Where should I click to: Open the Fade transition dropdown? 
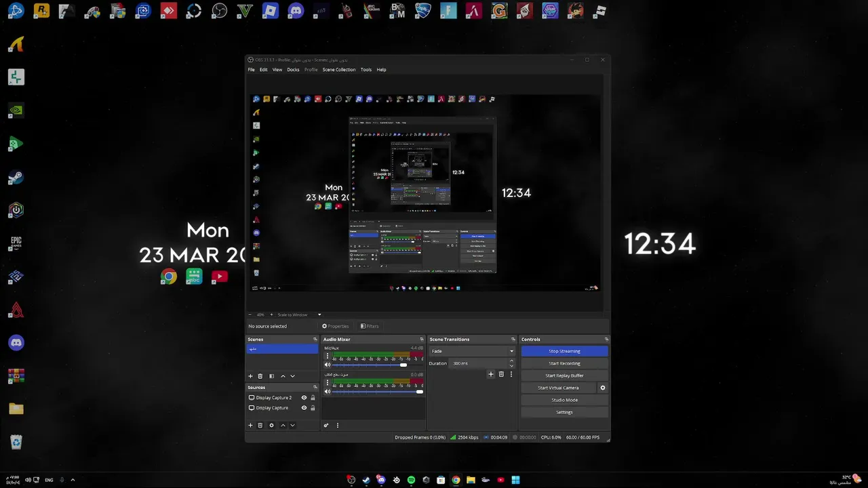click(x=472, y=351)
